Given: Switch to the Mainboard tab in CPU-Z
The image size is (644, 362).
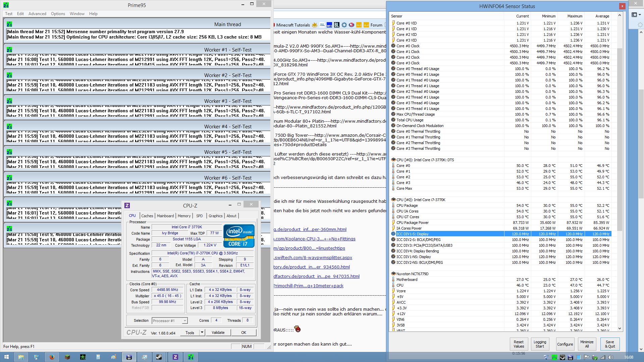Looking at the screenshot, I should 165,216.
